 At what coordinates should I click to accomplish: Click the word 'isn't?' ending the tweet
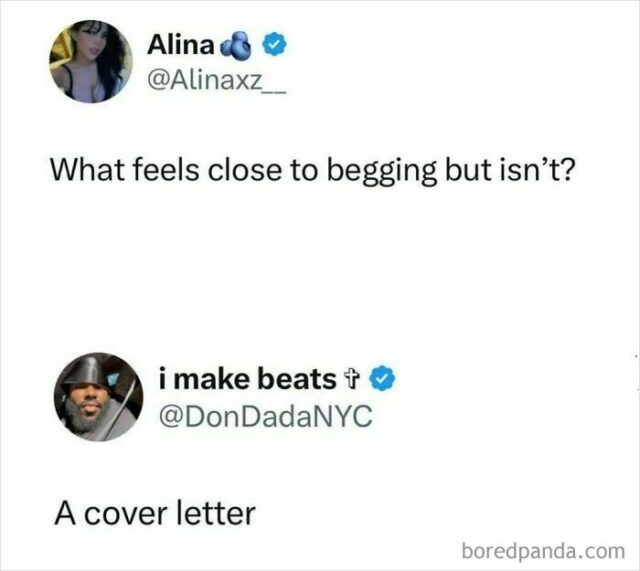536,169
